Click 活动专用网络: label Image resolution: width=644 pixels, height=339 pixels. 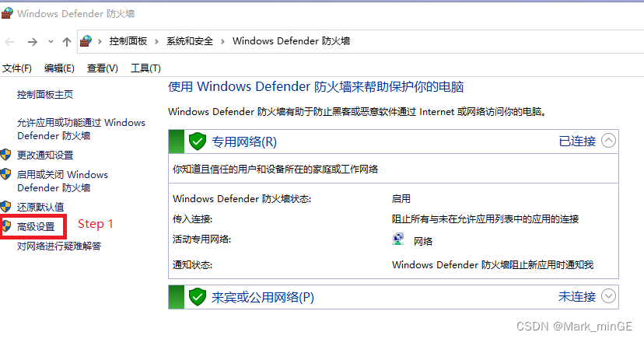click(x=201, y=239)
